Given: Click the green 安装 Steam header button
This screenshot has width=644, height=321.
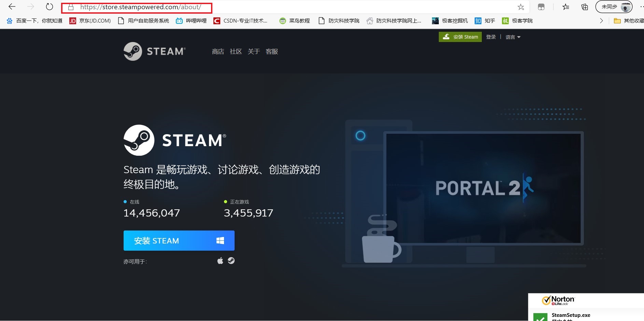Looking at the screenshot, I should point(460,37).
